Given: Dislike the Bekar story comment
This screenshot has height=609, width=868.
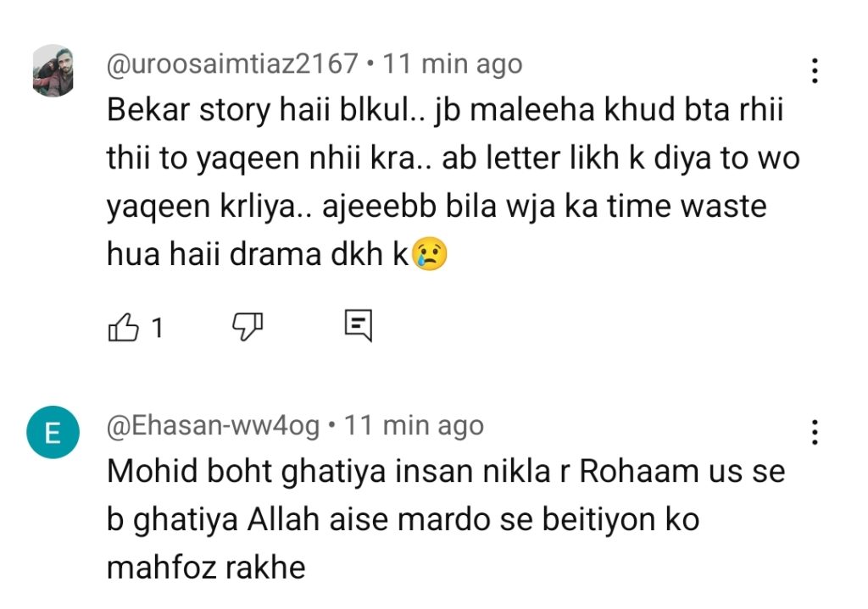Looking at the screenshot, I should (248, 325).
